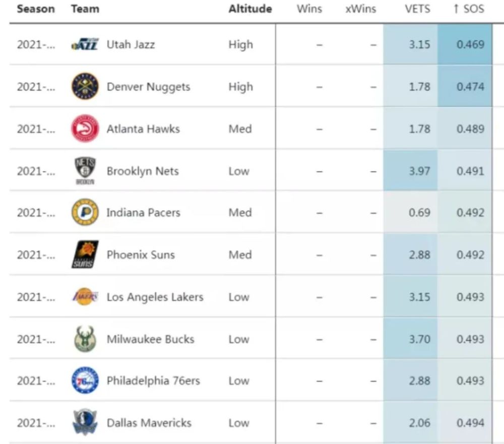Click the Brooklyn Nets 3.97 VETS cell
504x444 pixels.
[410, 171]
